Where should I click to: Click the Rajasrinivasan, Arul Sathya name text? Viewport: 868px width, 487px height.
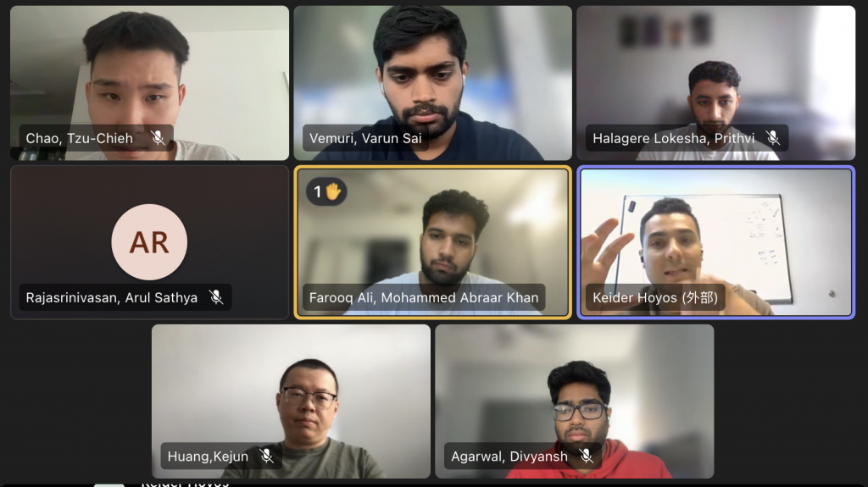click(x=111, y=297)
